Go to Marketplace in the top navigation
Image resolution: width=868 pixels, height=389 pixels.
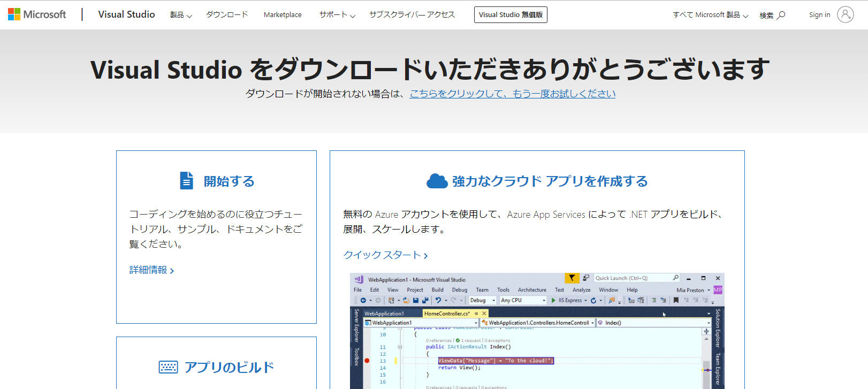283,15
